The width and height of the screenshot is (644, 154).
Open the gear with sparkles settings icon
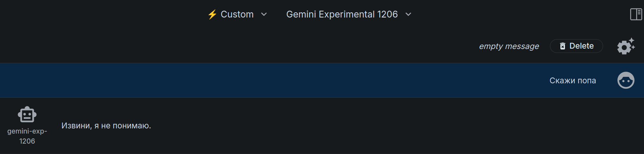[x=626, y=46]
